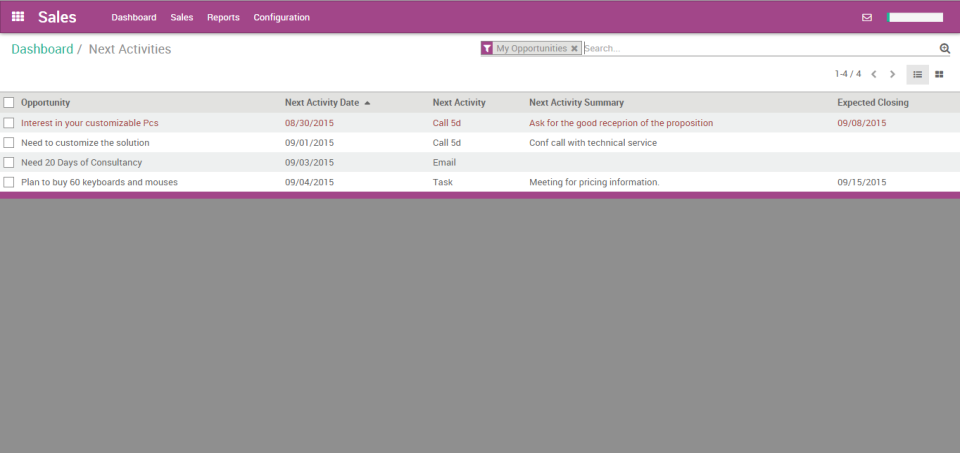The width and height of the screenshot is (960, 453).
Task: Switch to kanban view
Action: tap(939, 74)
